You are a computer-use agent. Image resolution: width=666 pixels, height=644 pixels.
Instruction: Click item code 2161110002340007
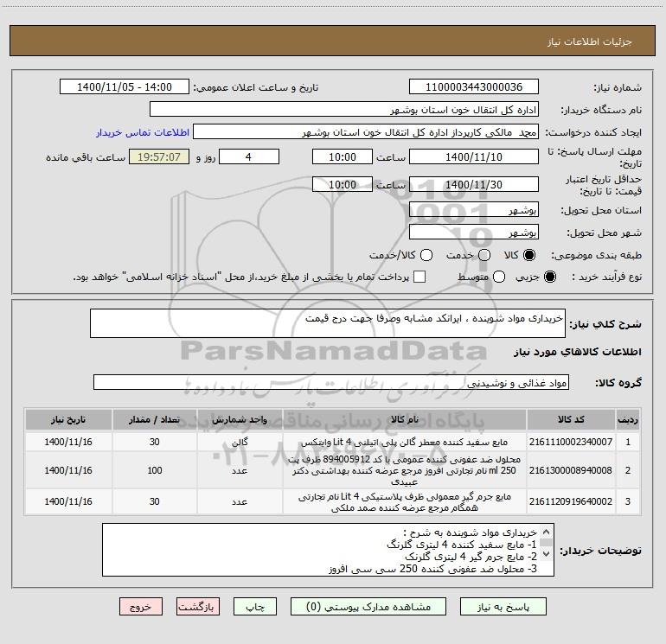571,442
